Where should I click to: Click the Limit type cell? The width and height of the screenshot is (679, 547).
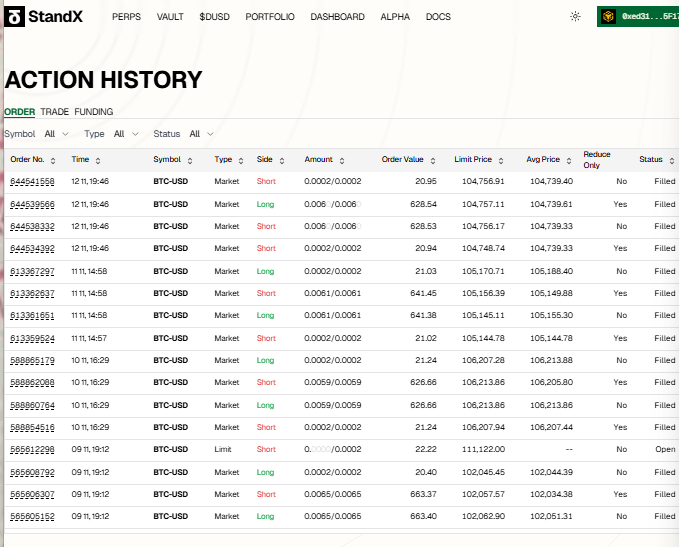click(x=223, y=449)
